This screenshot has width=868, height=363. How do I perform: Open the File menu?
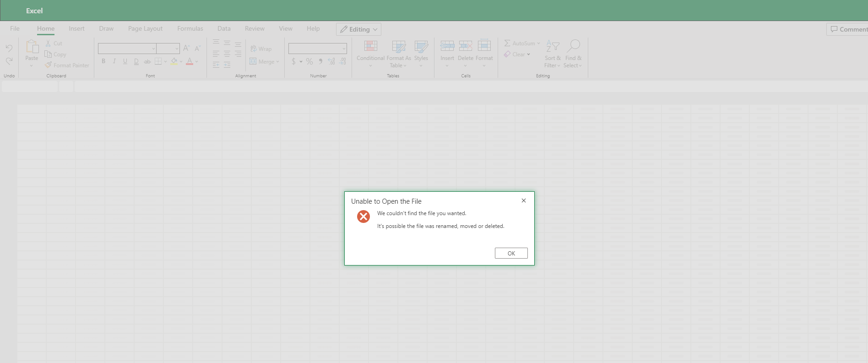[x=15, y=28]
